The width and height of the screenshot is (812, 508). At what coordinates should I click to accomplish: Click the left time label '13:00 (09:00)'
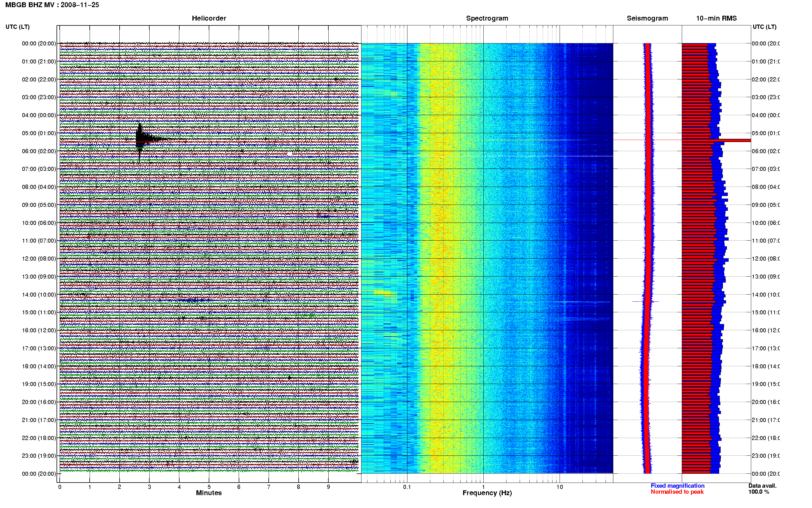[39, 277]
